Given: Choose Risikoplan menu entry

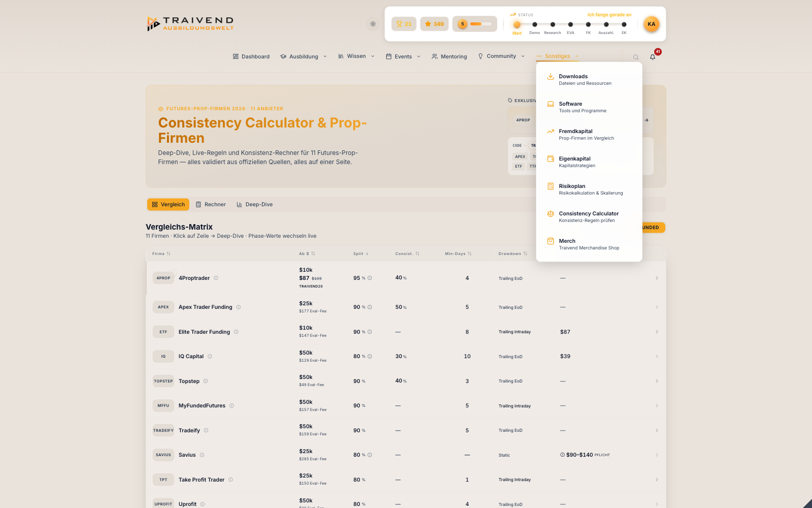Looking at the screenshot, I should [589, 189].
